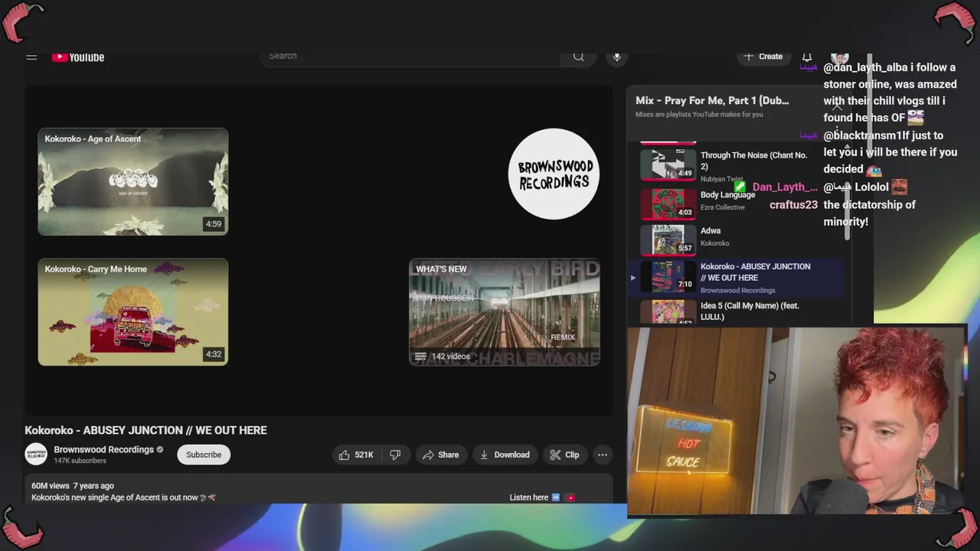Open the account avatar menu
980x551 pixels.
(840, 58)
